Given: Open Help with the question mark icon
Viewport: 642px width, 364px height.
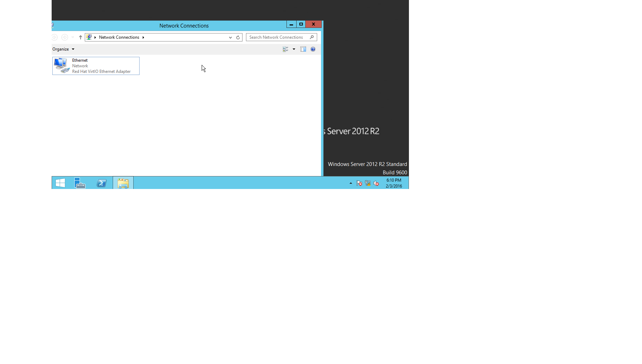Looking at the screenshot, I should [313, 49].
